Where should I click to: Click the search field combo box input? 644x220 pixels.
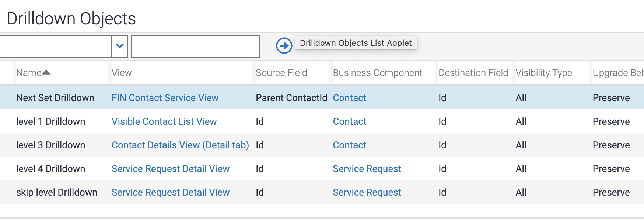55,47
